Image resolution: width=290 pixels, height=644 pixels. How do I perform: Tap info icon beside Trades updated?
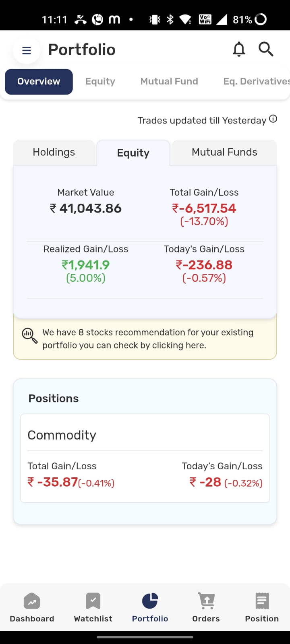(x=273, y=119)
